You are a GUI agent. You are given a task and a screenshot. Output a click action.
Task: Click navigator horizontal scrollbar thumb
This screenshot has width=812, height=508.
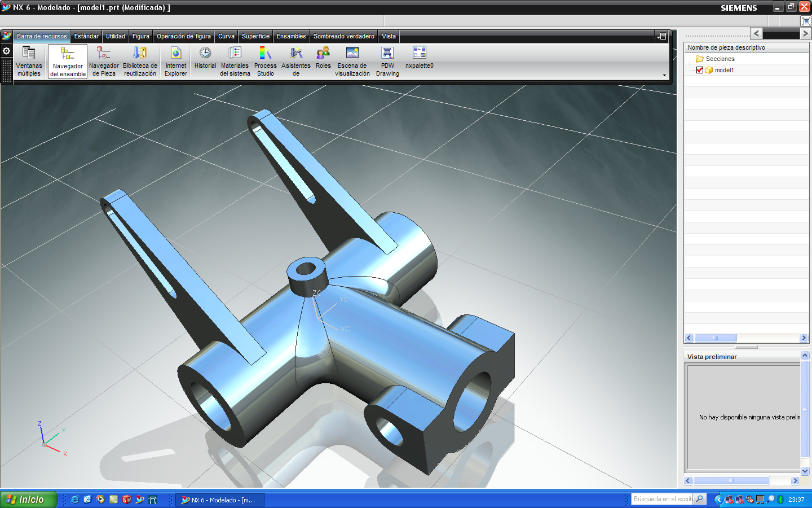(x=715, y=338)
